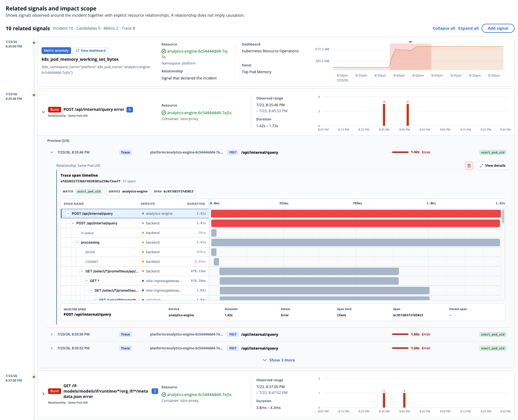Click the exact_pod_uid tag on the 1.60s trace
Image resolution: width=518 pixels, height=420 pixels.
click(493, 334)
